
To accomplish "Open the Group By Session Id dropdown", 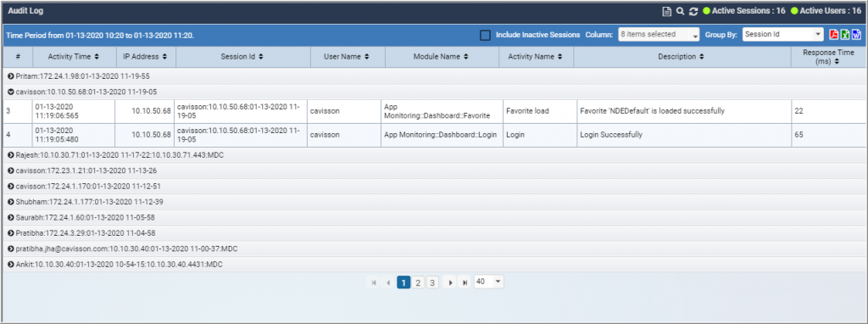I will (x=783, y=34).
